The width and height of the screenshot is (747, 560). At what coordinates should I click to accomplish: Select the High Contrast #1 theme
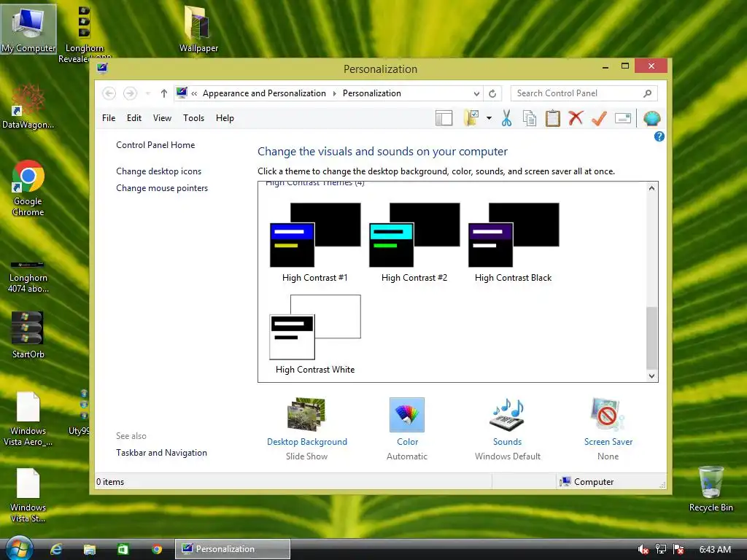pos(315,243)
